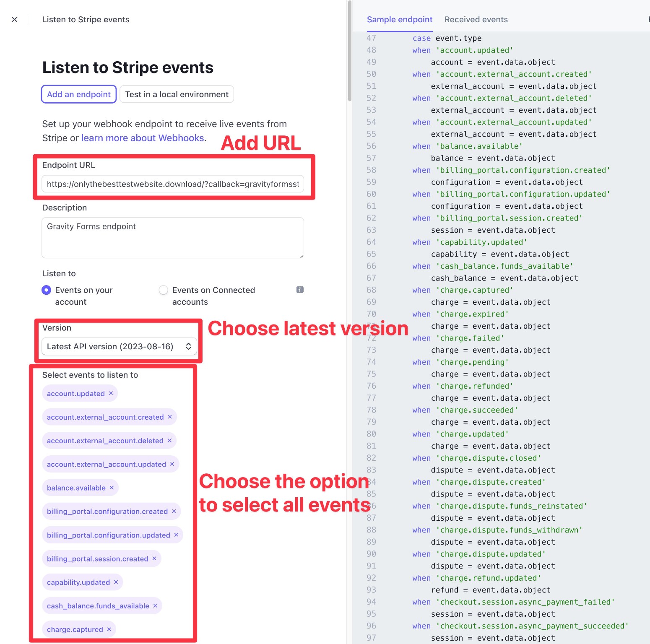Open learn more about Webhooks link
The image size is (650, 644).
pyautogui.click(x=143, y=138)
